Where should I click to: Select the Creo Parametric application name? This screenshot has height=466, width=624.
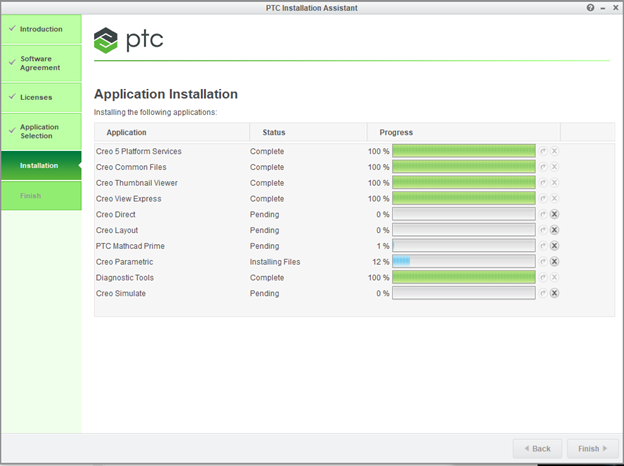tap(125, 262)
